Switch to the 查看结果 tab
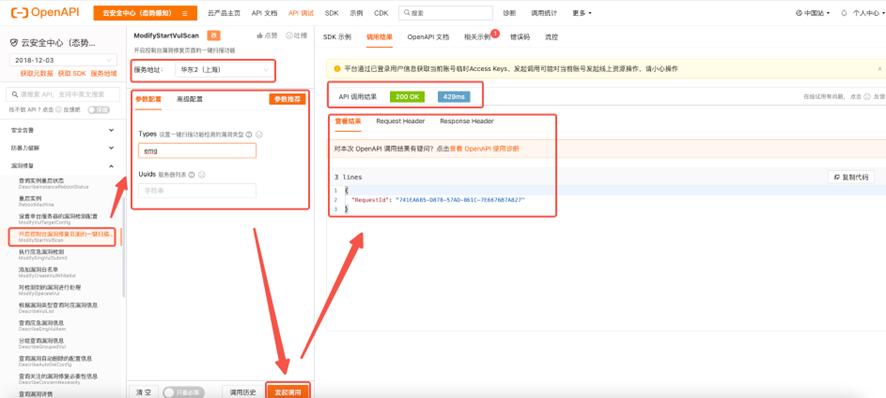886x398 pixels. coord(348,121)
